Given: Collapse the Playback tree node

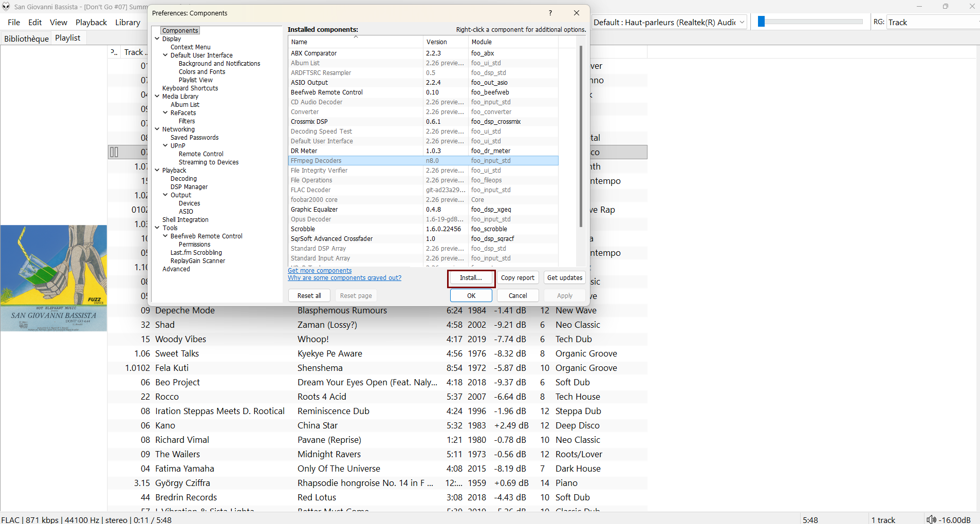Looking at the screenshot, I should tap(157, 170).
